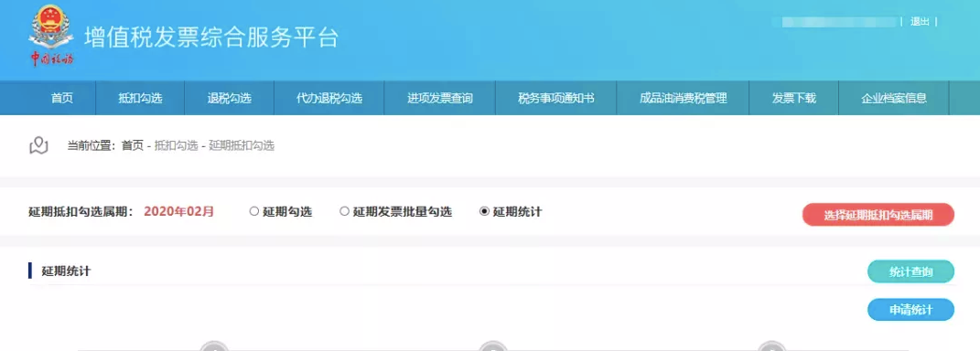Viewport: 980px width, 351px height.
Task: Click the 延期统计 section heading
Action: coord(66,271)
